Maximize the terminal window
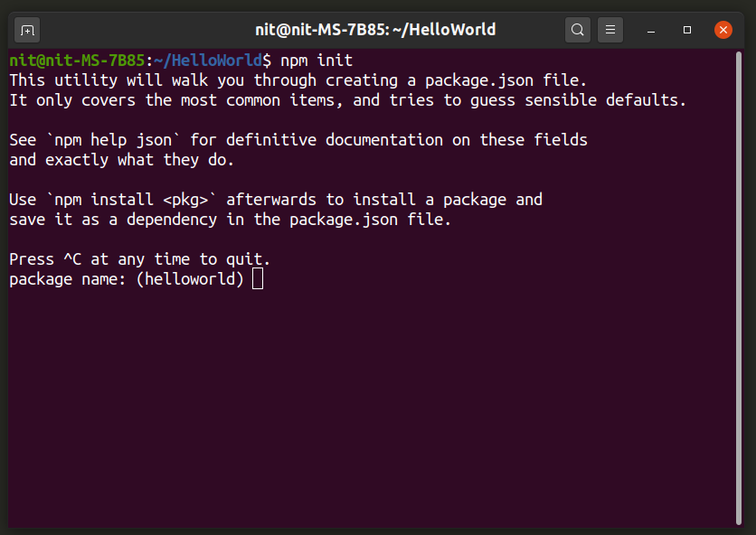The height and width of the screenshot is (535, 756). tap(687, 30)
